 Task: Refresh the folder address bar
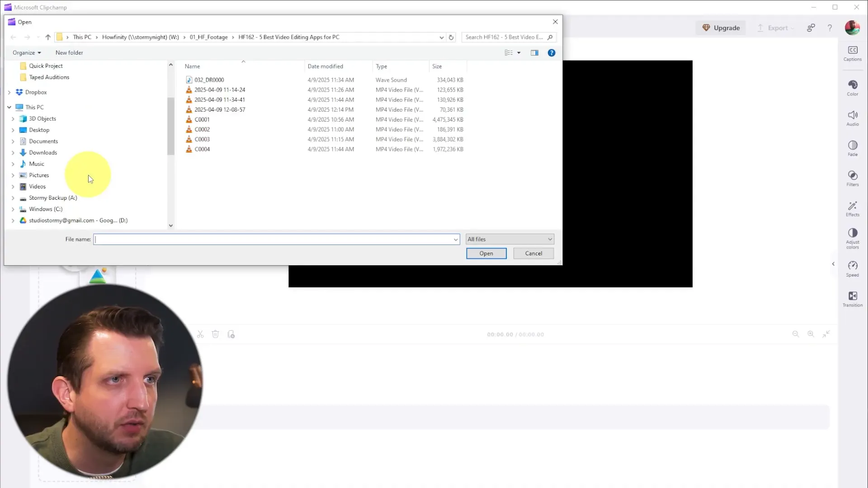click(451, 38)
